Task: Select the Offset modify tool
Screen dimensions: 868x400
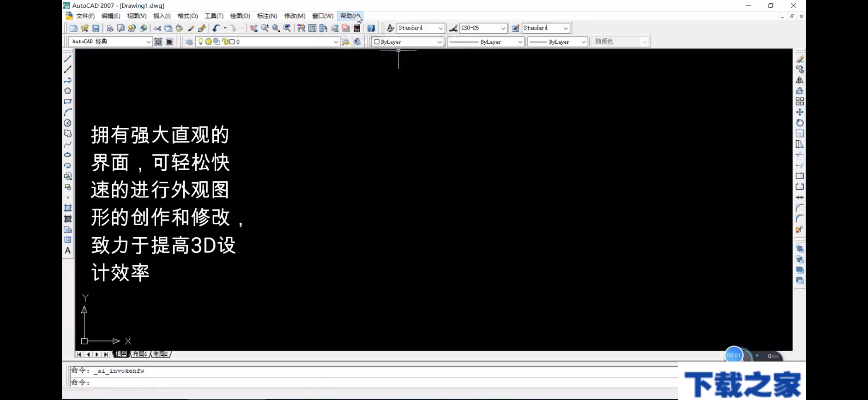Action: pos(800,91)
